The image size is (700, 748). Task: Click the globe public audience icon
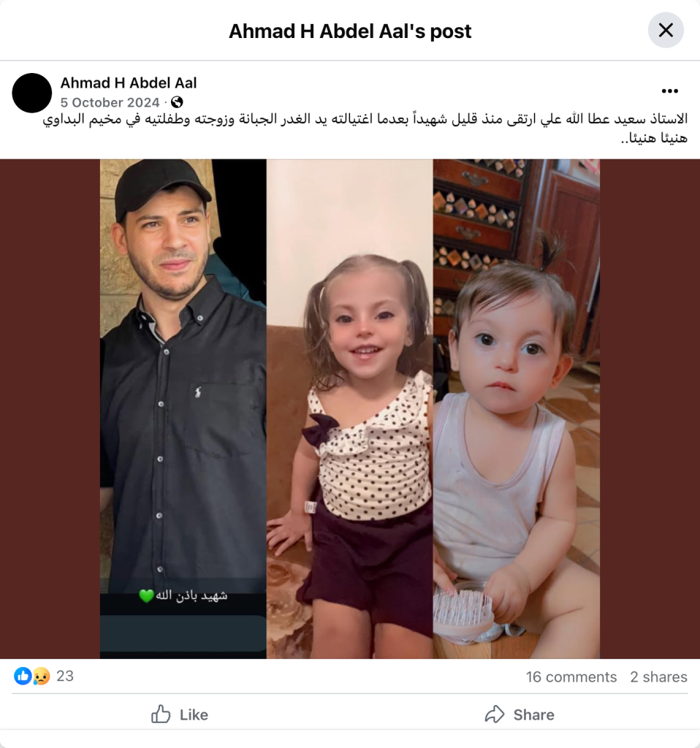[177, 102]
